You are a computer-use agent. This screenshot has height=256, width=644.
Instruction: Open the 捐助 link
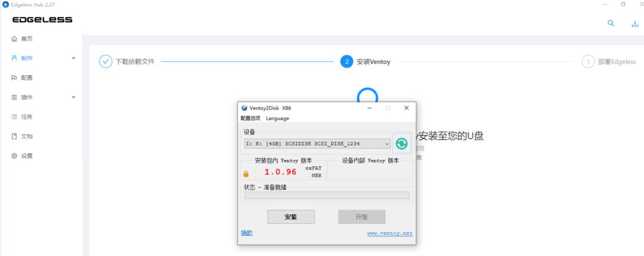click(x=246, y=233)
